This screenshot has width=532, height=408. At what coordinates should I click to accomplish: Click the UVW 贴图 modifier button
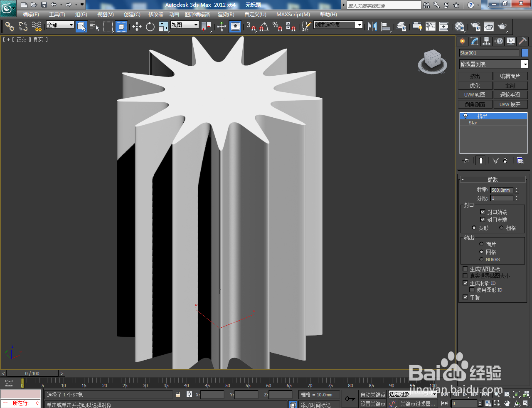474,94
